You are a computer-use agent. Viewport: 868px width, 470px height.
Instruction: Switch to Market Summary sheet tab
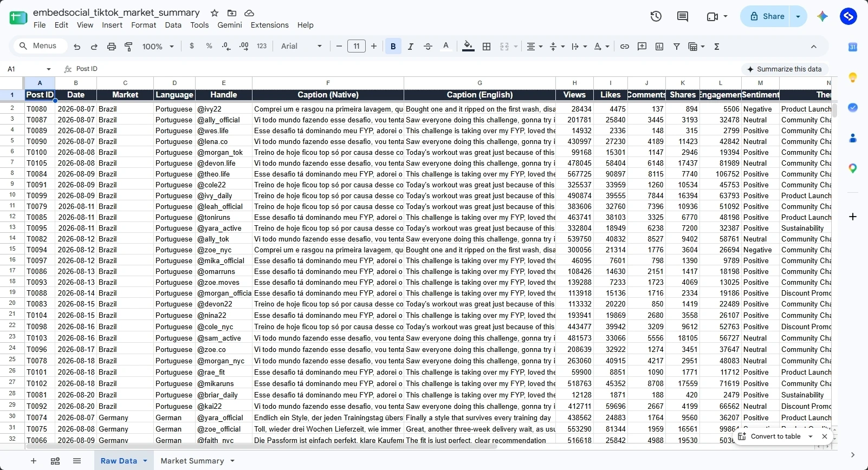pos(192,461)
